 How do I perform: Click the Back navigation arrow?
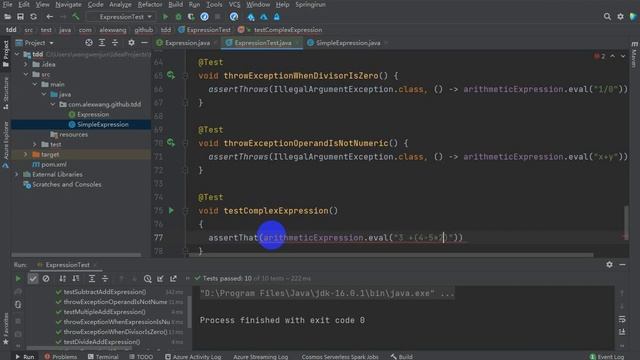click(x=49, y=17)
